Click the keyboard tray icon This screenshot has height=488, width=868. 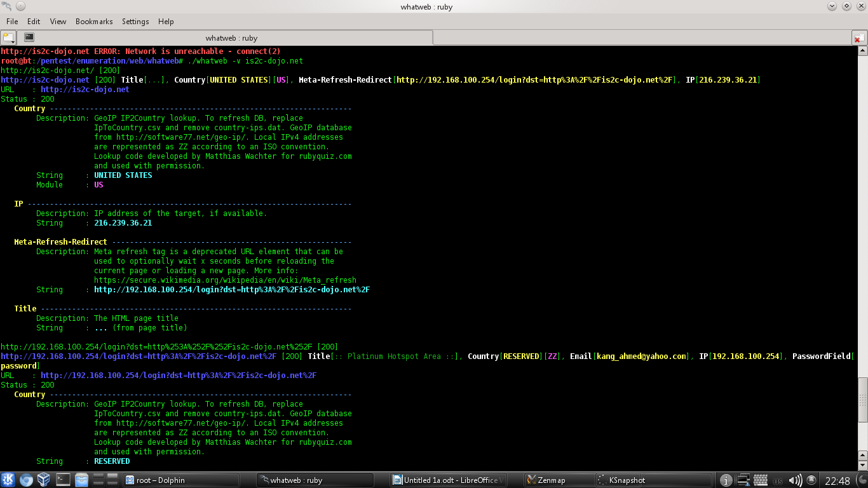click(x=761, y=480)
